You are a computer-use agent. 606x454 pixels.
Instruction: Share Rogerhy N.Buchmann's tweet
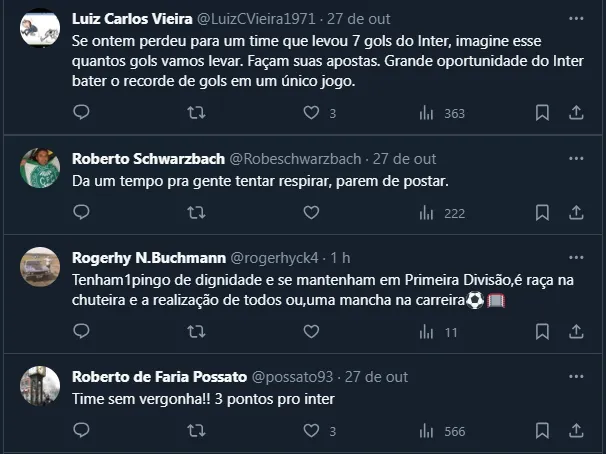[x=576, y=331]
